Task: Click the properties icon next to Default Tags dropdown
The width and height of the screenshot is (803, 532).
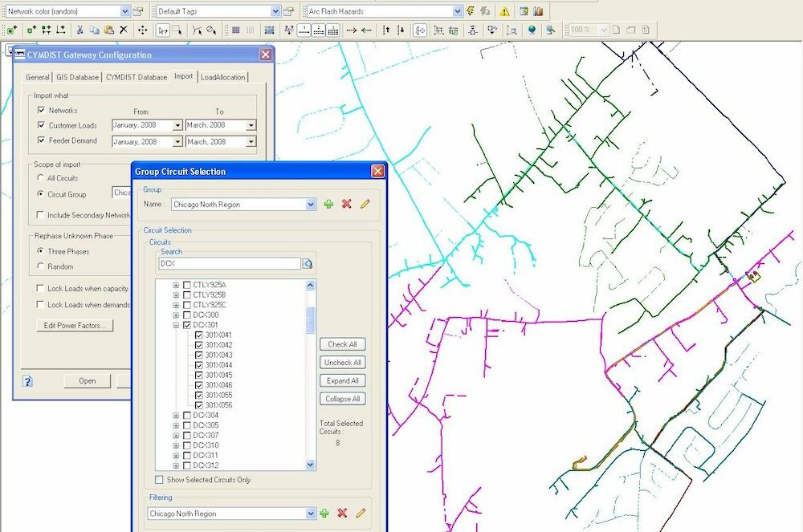Action: coord(288,11)
